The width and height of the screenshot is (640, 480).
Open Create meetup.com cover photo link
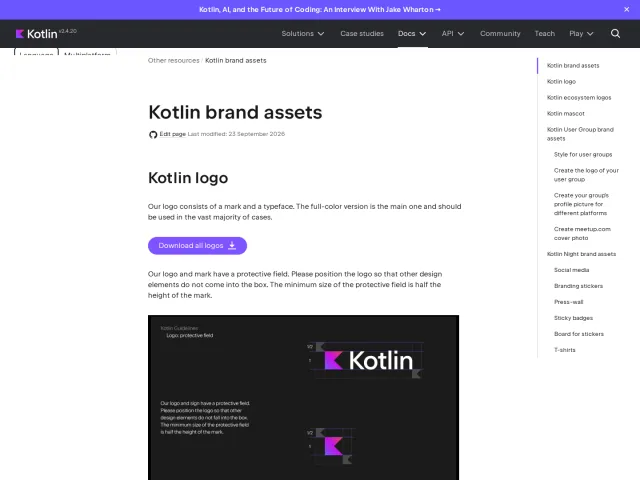coord(582,233)
